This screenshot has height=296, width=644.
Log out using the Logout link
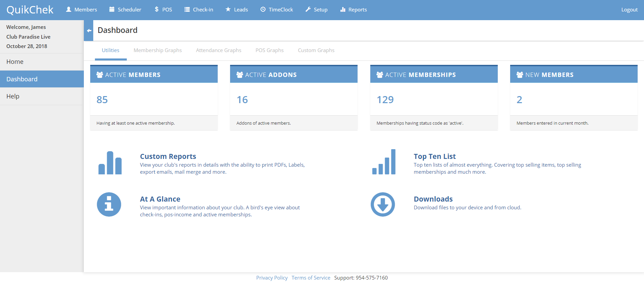tap(629, 10)
